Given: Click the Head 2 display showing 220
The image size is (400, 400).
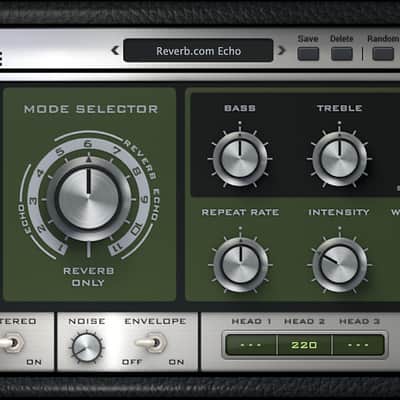Looking at the screenshot, I should [x=304, y=345].
